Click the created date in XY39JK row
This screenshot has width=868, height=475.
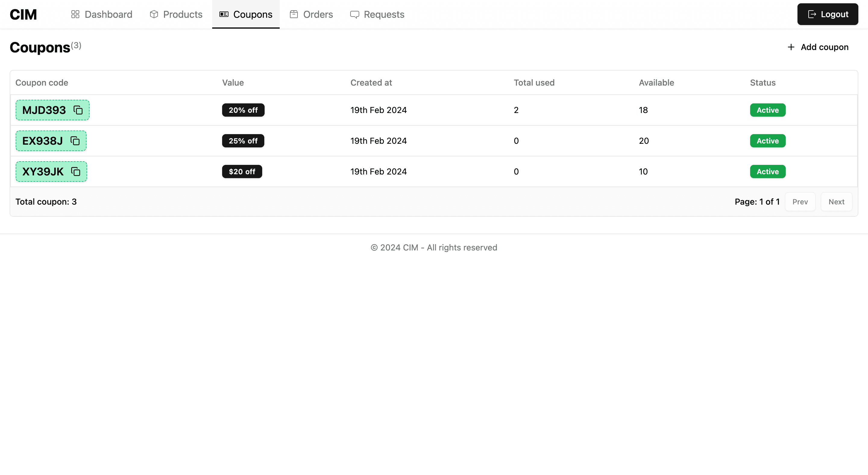tap(379, 171)
